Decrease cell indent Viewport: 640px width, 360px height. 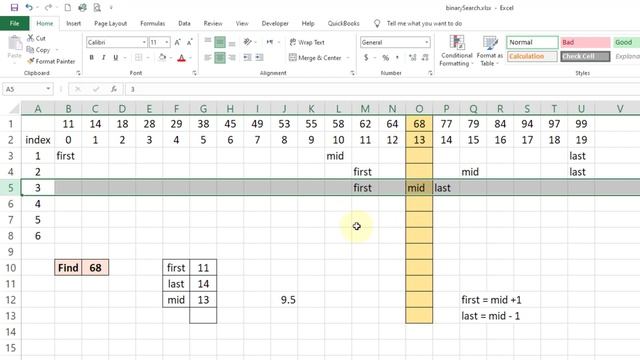click(247, 58)
